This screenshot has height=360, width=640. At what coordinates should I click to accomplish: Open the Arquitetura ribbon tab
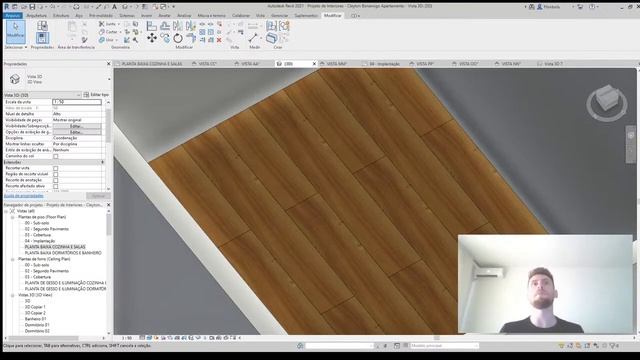pyautogui.click(x=37, y=16)
